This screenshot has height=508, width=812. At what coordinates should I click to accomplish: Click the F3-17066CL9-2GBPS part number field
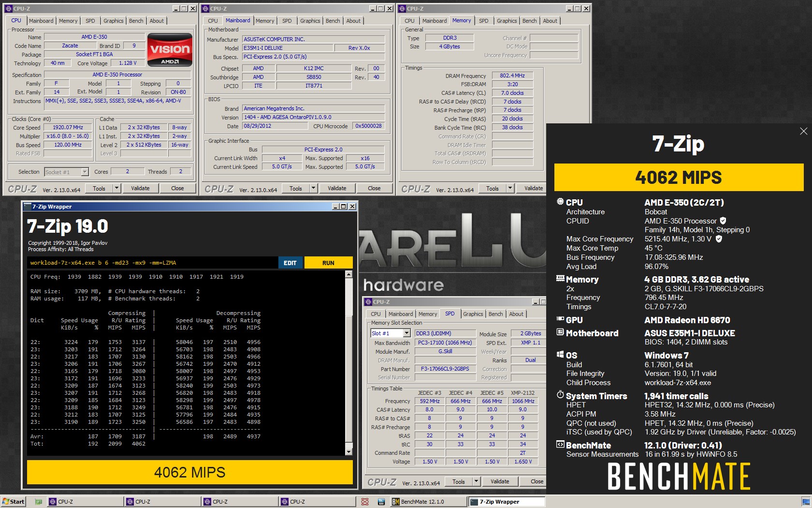coord(445,369)
